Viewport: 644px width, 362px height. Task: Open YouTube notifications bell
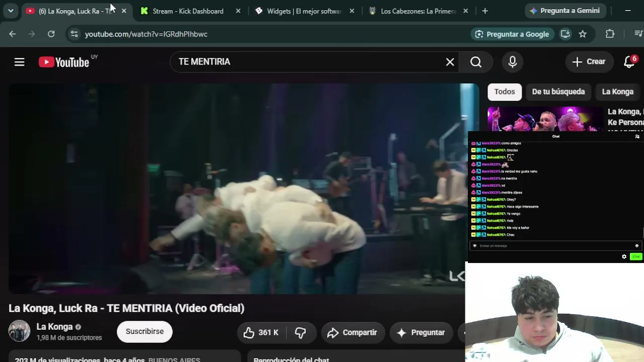point(629,62)
